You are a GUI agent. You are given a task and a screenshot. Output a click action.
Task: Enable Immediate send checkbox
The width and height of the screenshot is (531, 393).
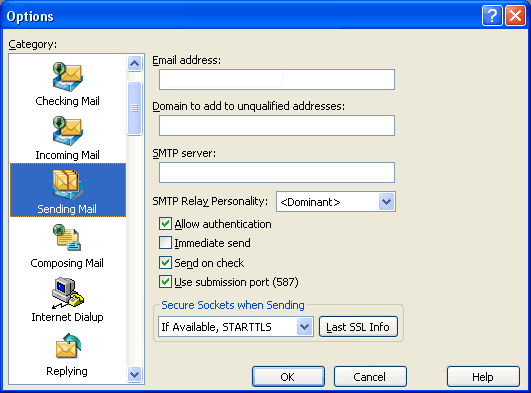pos(165,243)
